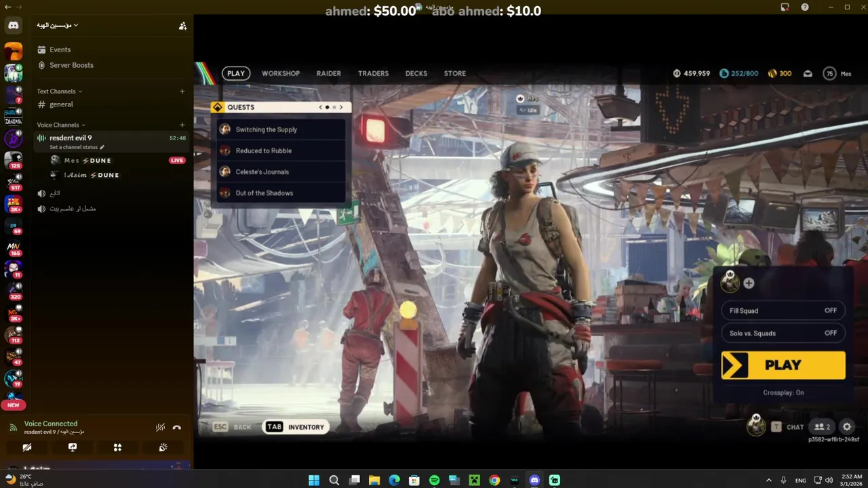Collapse the Text Channels category
Screen dimensions: 868x488
(x=60, y=91)
